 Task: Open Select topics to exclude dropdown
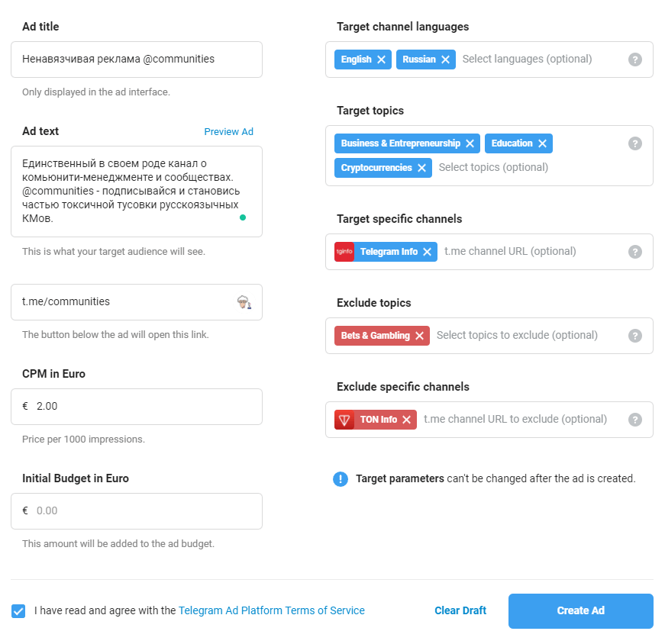517,336
